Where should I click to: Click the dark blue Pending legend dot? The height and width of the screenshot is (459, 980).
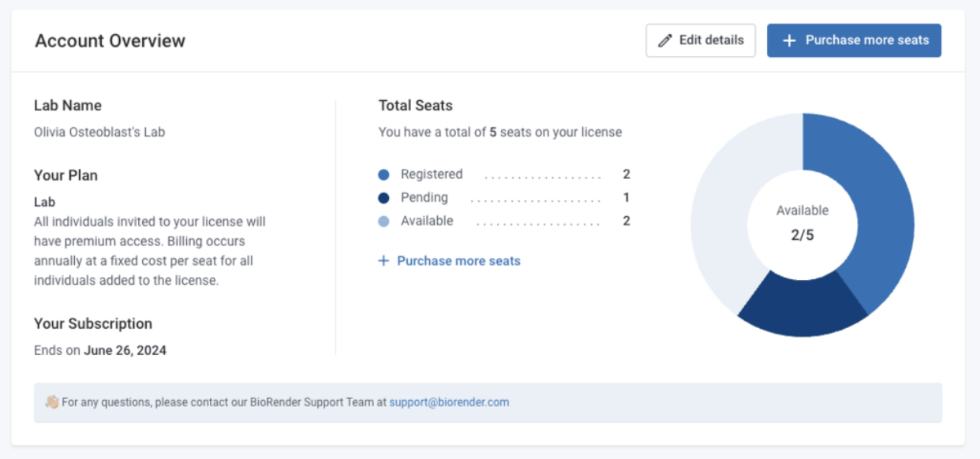[383, 199]
